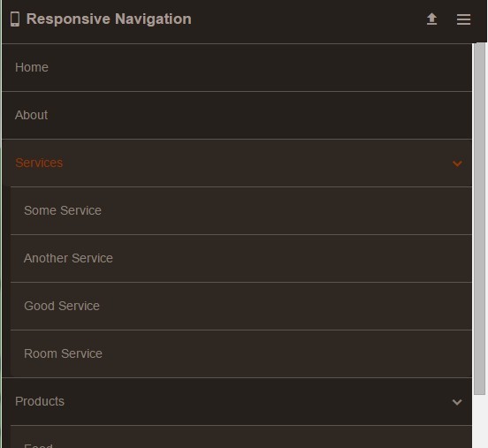Select the Services menu item
Image resolution: width=488 pixels, height=448 pixels.
(237, 163)
